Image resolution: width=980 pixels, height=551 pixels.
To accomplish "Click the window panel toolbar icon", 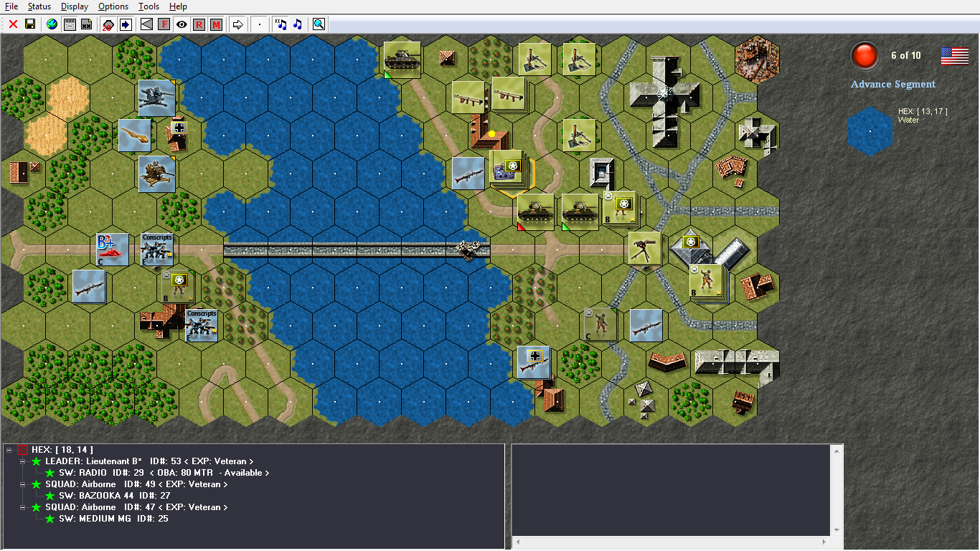I will point(70,24).
